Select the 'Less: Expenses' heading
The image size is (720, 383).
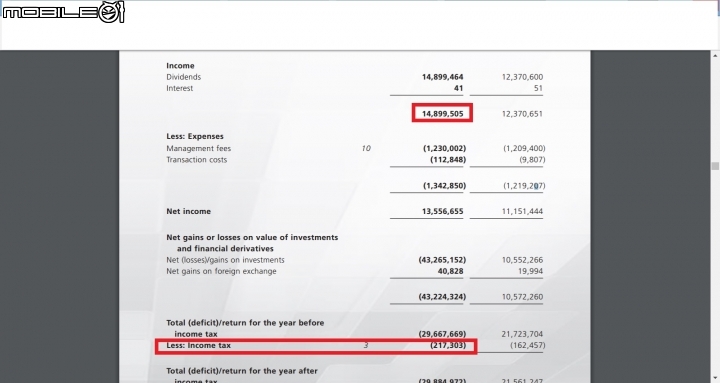[195, 136]
